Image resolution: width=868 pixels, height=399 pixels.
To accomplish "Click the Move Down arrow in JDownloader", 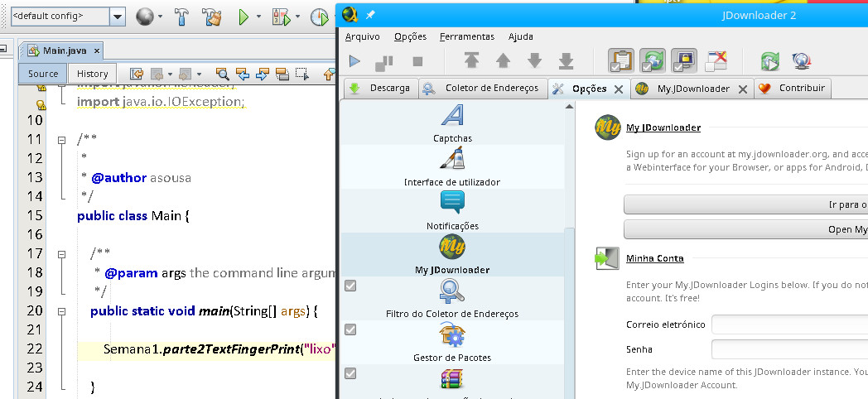I will tap(534, 60).
